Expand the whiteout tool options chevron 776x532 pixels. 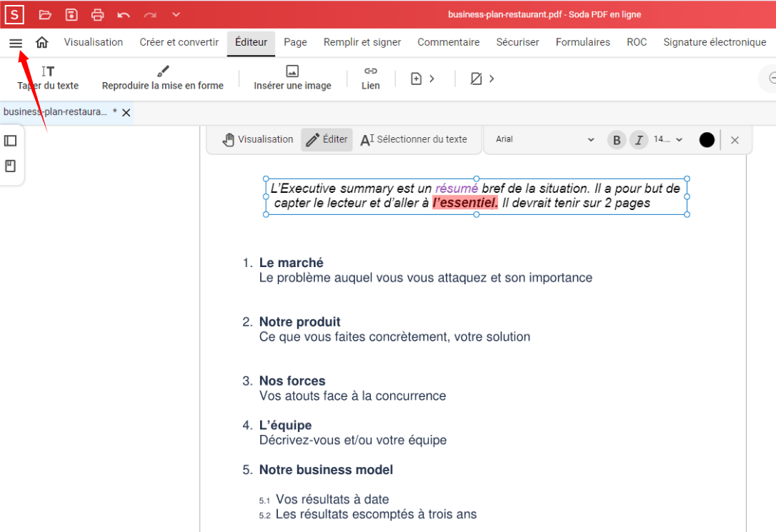(492, 79)
